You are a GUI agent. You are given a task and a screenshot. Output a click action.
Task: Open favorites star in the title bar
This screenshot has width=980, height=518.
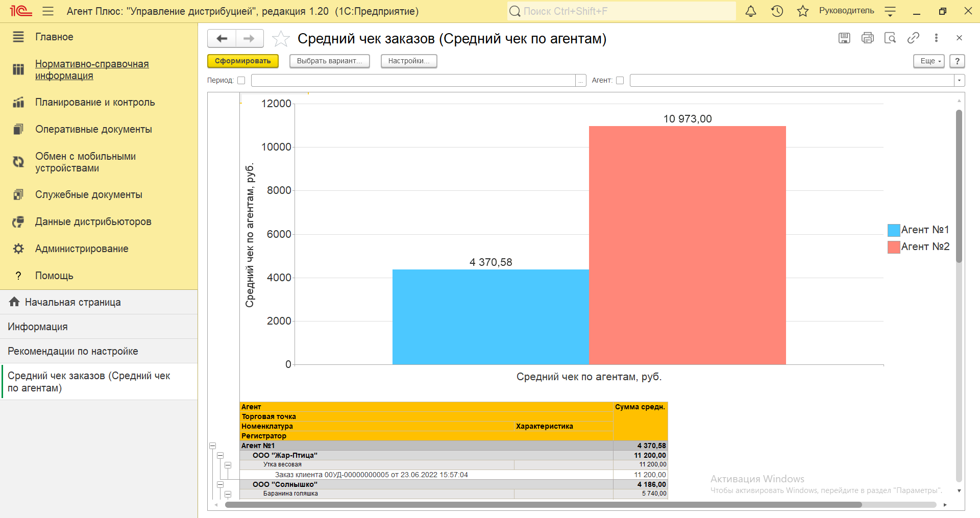tap(803, 11)
